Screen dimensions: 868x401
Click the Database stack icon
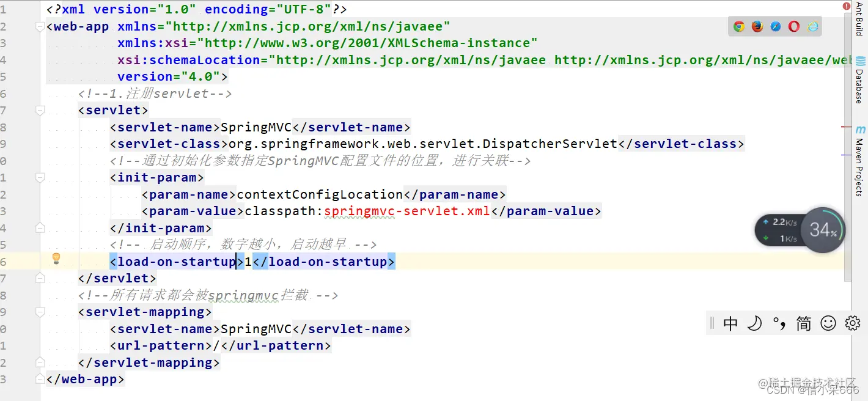pyautogui.click(x=861, y=61)
